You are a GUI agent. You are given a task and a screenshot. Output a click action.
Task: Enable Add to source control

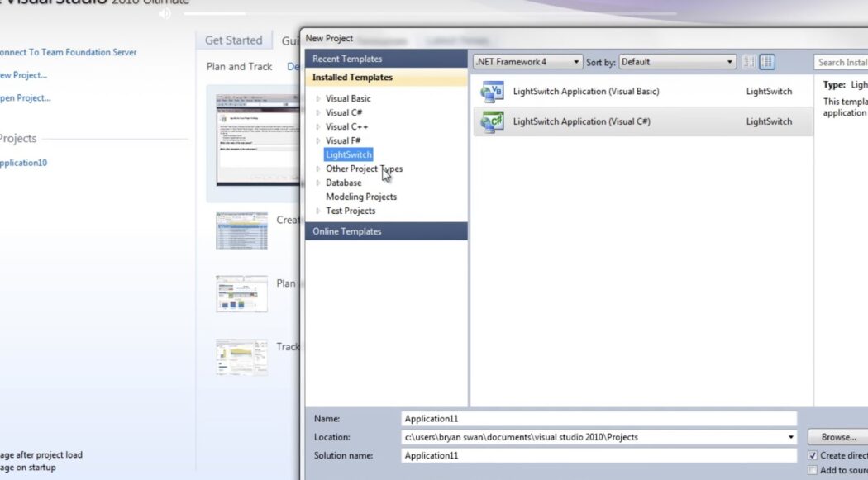(x=813, y=468)
